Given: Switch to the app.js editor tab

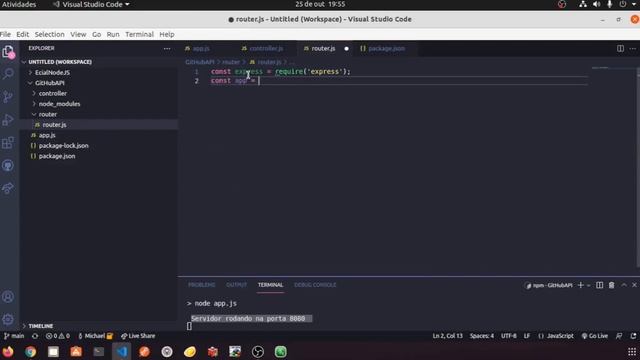Looking at the screenshot, I should (201, 49).
